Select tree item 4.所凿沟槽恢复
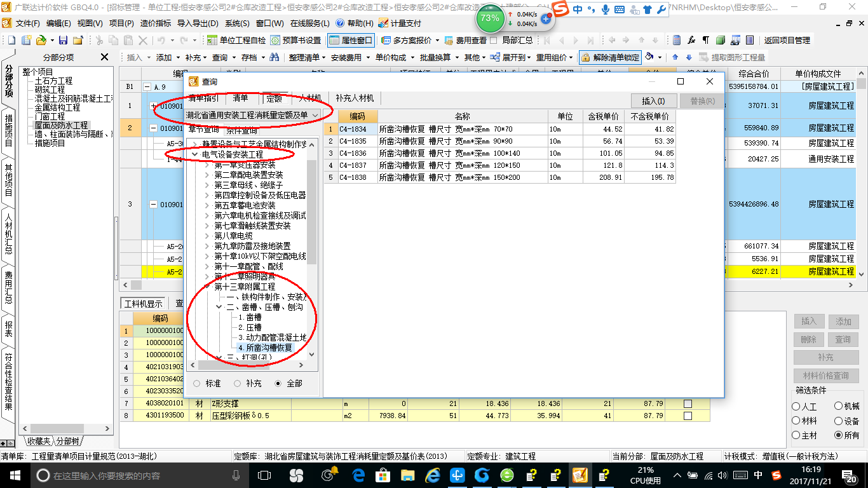868x488 pixels. click(x=265, y=348)
